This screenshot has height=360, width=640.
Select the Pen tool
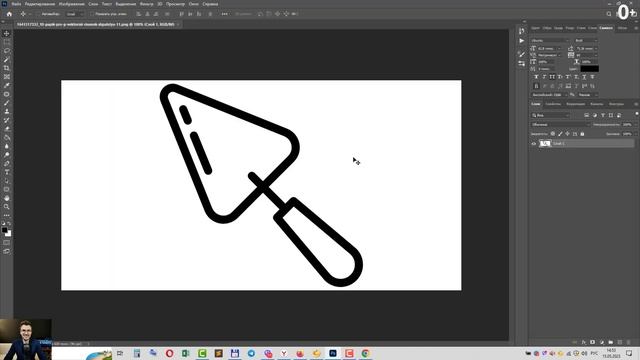pyautogui.click(x=7, y=163)
